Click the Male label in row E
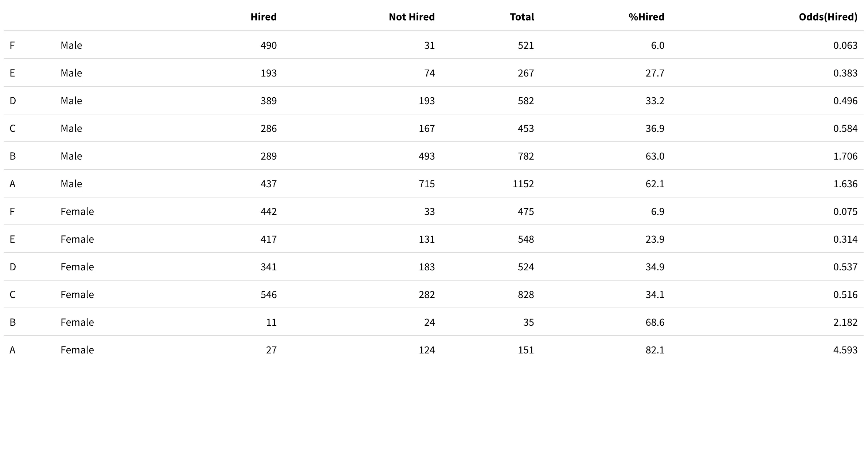This screenshot has width=868, height=454. 71,73
